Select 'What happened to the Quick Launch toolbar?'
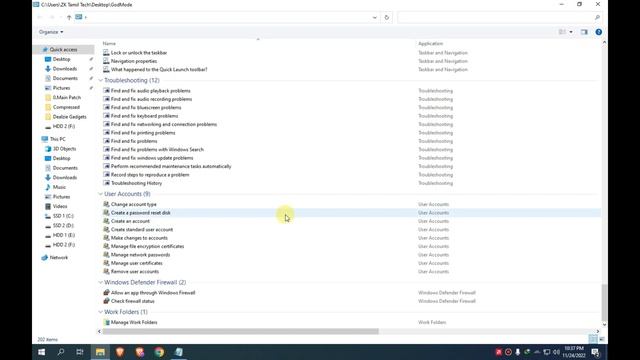The width and height of the screenshot is (640, 360). point(159,69)
